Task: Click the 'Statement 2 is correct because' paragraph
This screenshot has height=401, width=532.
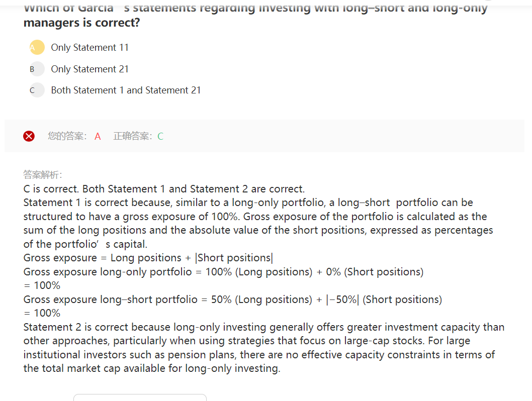Action: pos(264,348)
